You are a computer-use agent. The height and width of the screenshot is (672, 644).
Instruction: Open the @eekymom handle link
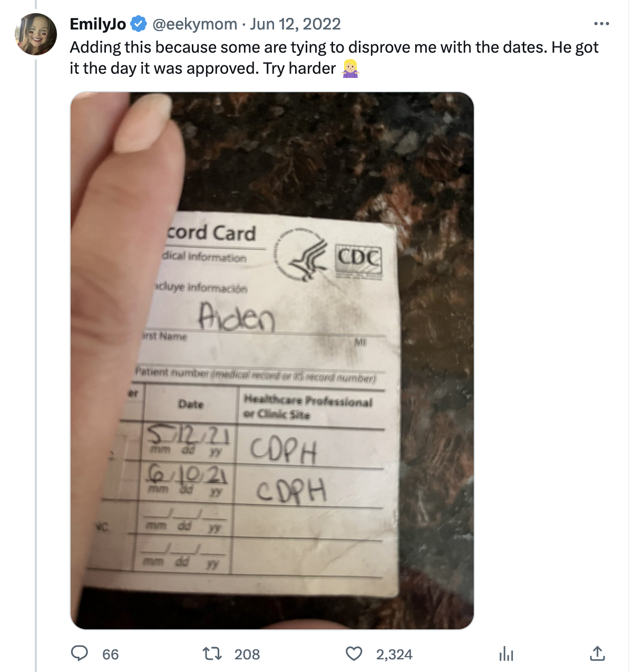point(194,24)
